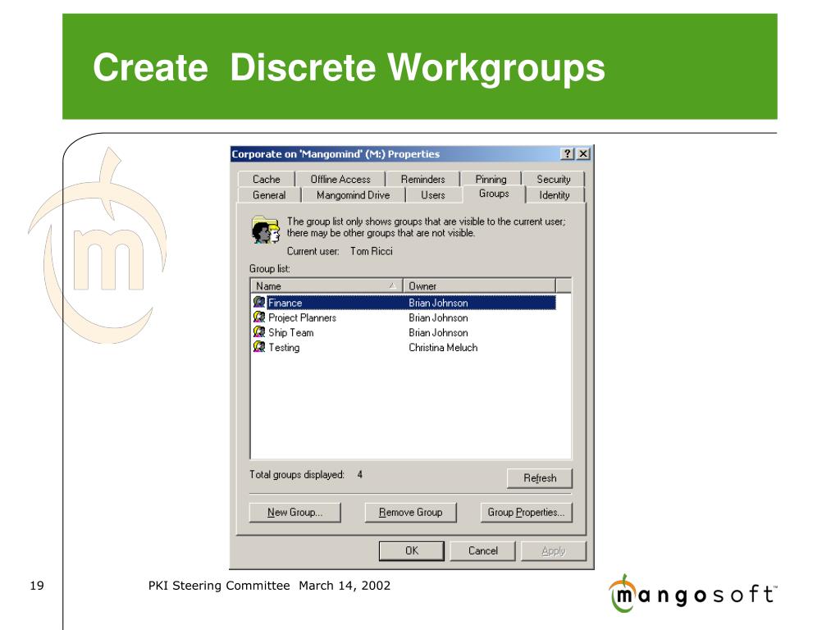Click the Testing group icon
This screenshot has height=630, width=840.
(259, 347)
